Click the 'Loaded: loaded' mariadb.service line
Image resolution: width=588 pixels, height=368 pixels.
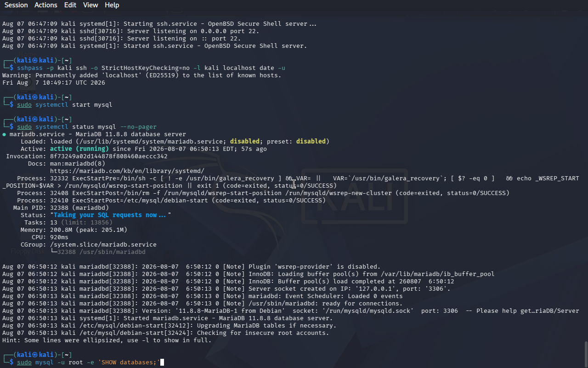pyautogui.click(x=175, y=142)
